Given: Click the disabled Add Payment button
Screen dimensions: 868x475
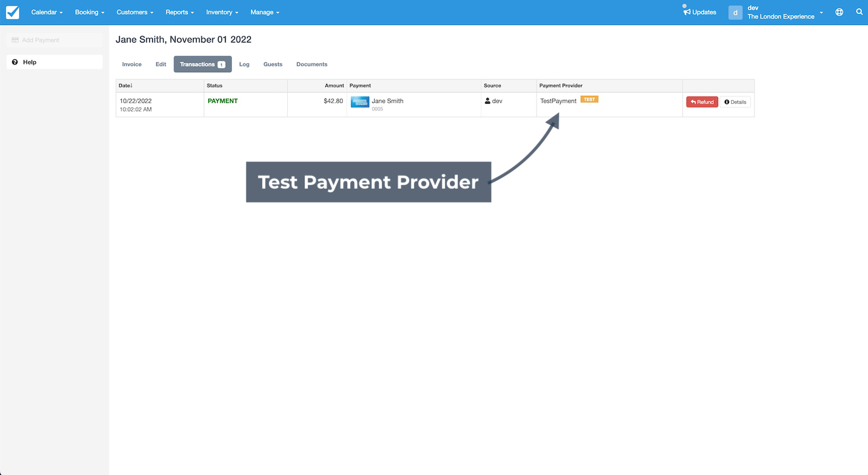Looking at the screenshot, I should (x=55, y=40).
